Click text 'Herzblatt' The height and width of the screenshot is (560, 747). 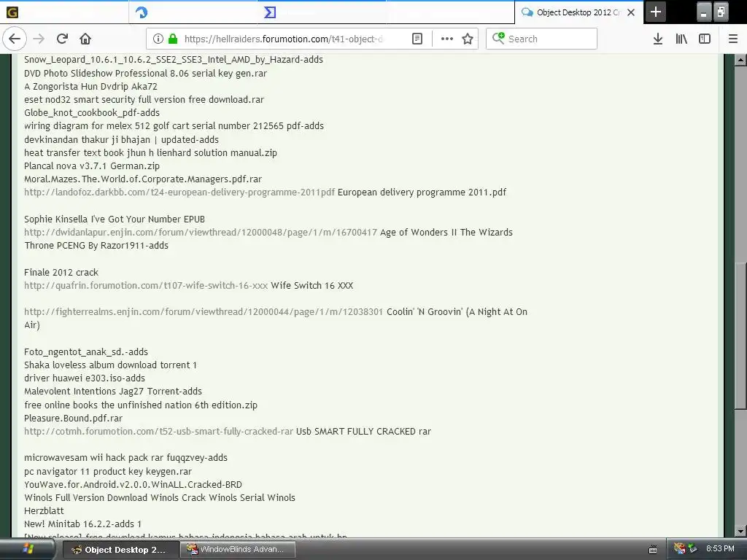coord(44,511)
